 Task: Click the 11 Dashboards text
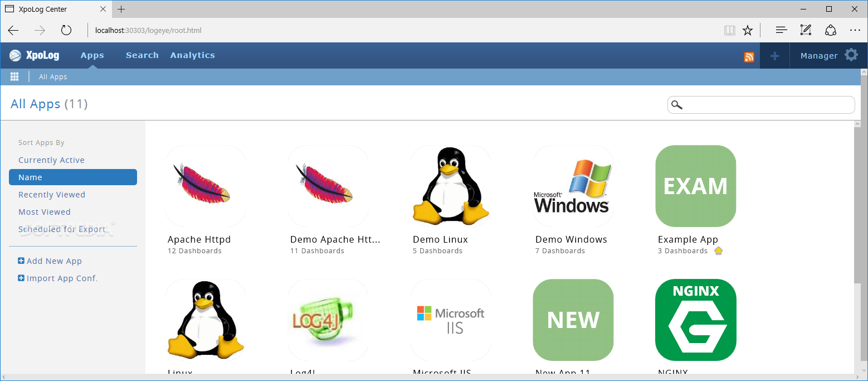coord(317,251)
